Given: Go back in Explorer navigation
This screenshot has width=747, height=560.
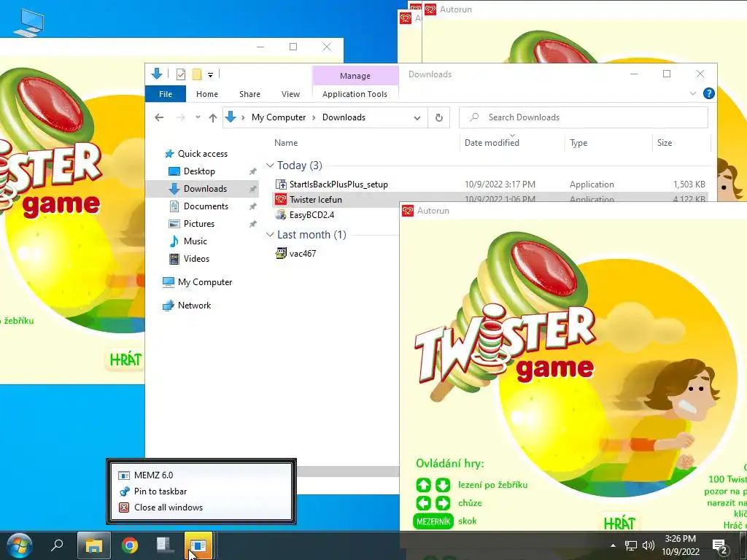Looking at the screenshot, I should point(159,117).
